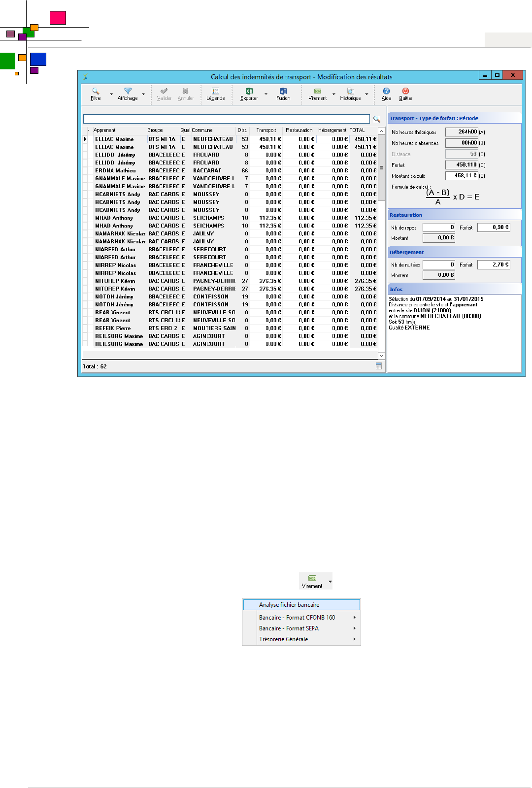Image resolution: width=532 pixels, height=788 pixels.
Task: Click the search text field
Action: (x=227, y=119)
